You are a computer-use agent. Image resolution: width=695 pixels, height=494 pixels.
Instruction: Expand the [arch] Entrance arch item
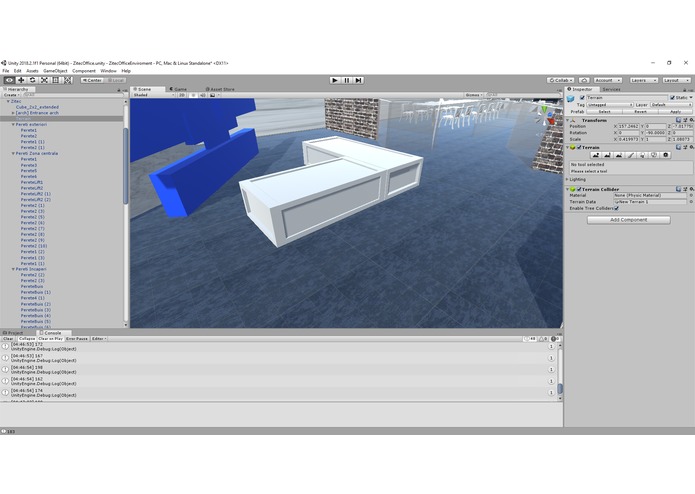pyautogui.click(x=13, y=113)
